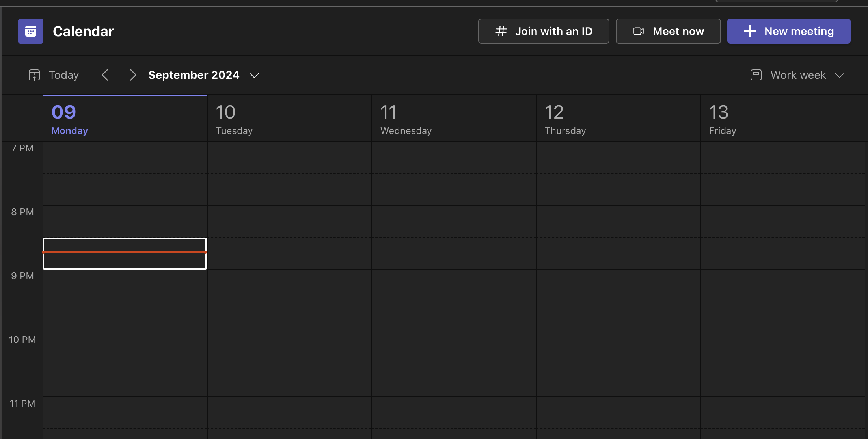Advance to next week with right chevron

pos(133,75)
